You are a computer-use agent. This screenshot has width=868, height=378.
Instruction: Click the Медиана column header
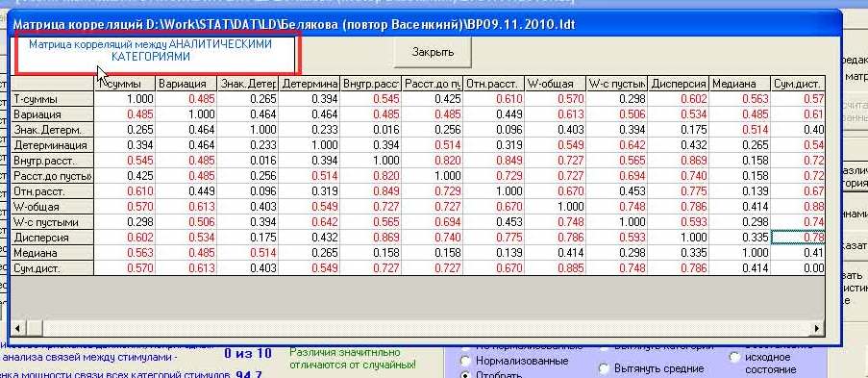(739, 84)
